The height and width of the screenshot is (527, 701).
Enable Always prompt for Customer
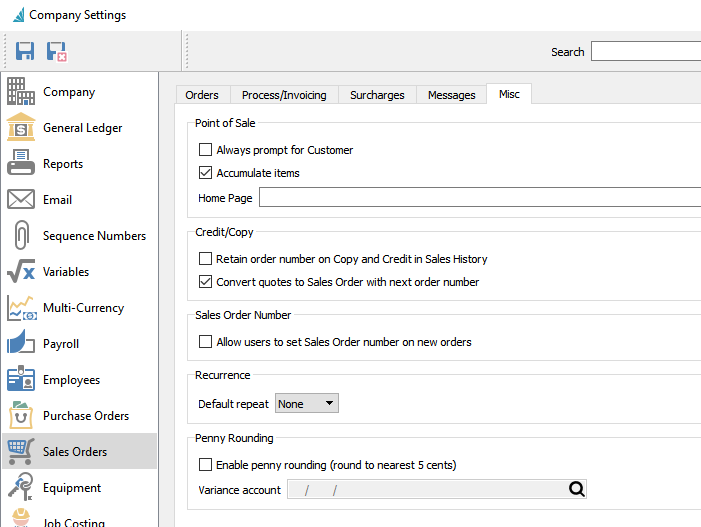coord(206,150)
